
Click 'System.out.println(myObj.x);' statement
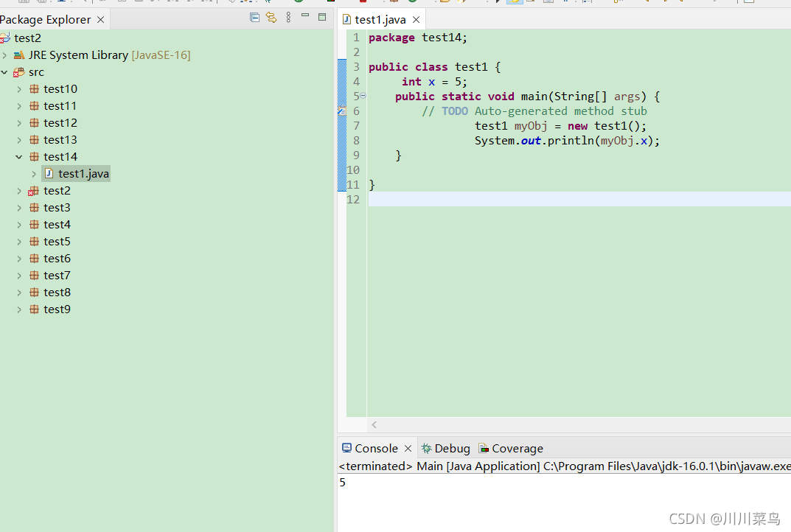[567, 141]
